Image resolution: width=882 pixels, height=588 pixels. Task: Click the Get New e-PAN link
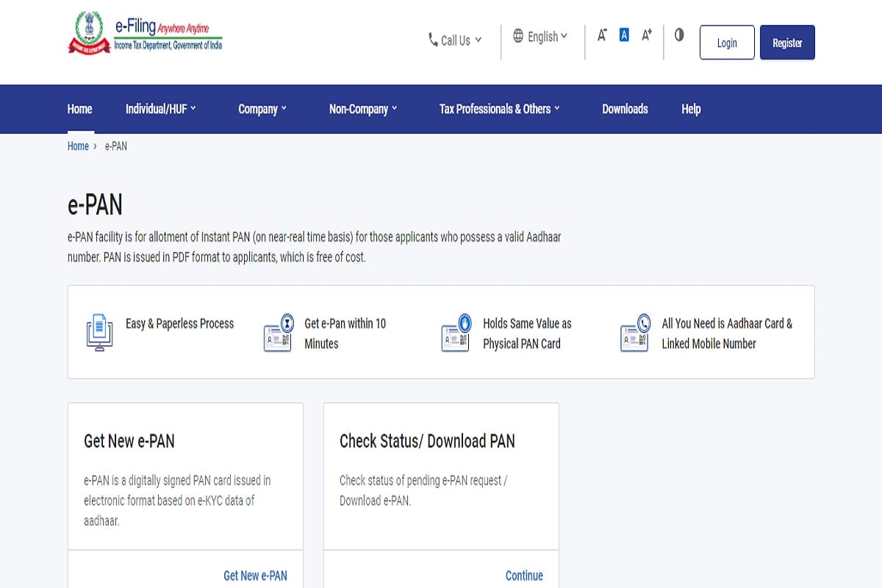tap(255, 576)
